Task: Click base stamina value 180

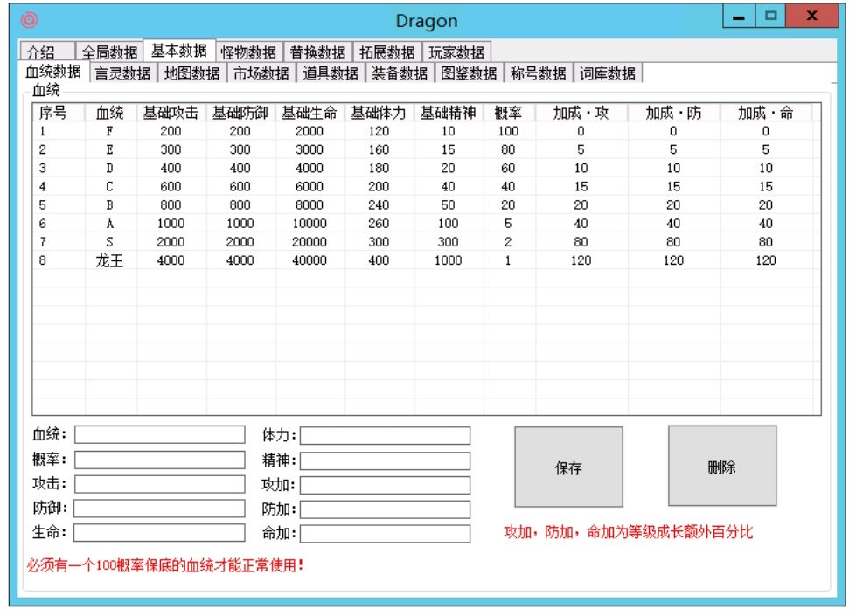Action: click(379, 168)
